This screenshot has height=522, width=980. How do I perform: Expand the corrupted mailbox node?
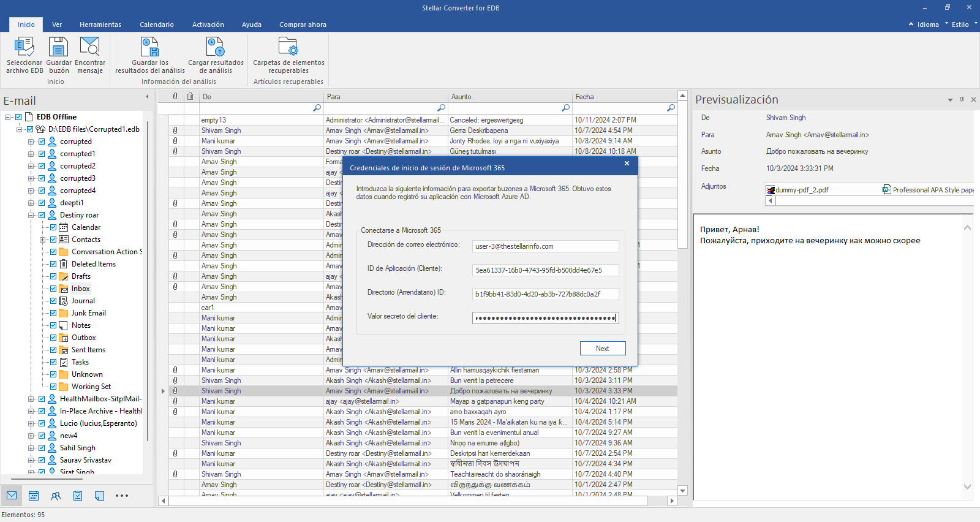31,142
